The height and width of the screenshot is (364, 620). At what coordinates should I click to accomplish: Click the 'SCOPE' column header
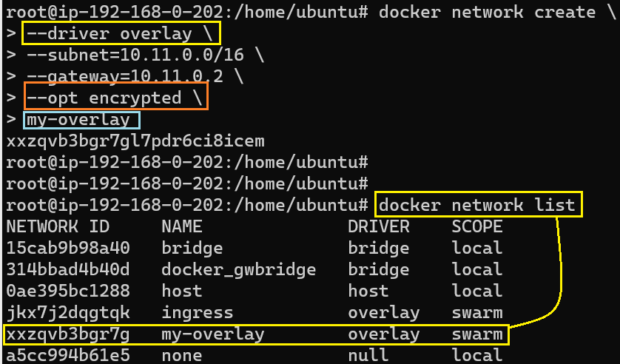click(477, 226)
